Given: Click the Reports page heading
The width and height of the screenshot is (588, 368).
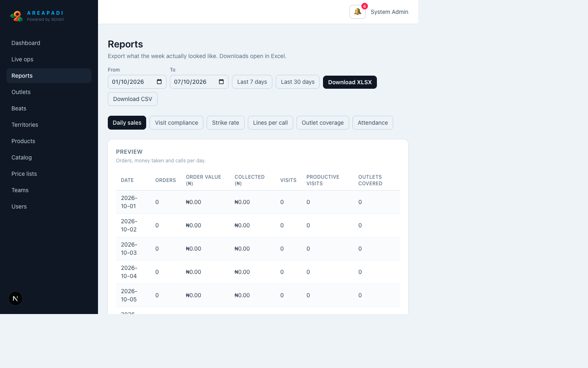Looking at the screenshot, I should [125, 44].
